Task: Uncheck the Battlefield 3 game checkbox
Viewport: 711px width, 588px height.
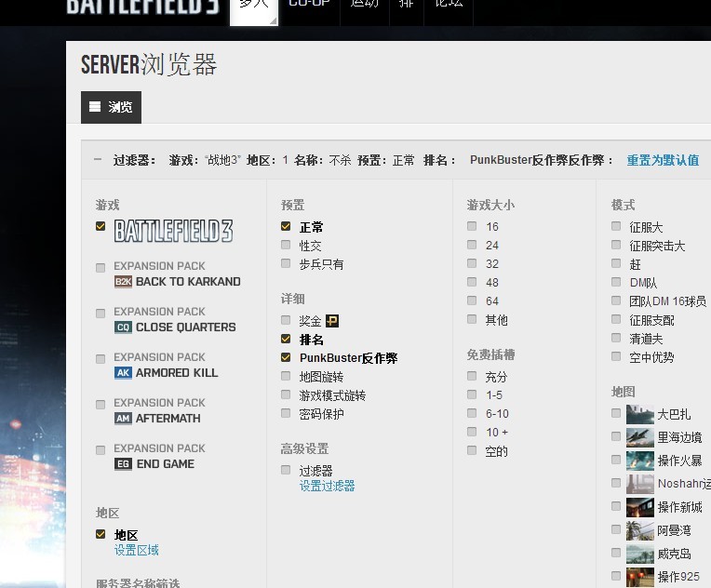Action: (101, 226)
